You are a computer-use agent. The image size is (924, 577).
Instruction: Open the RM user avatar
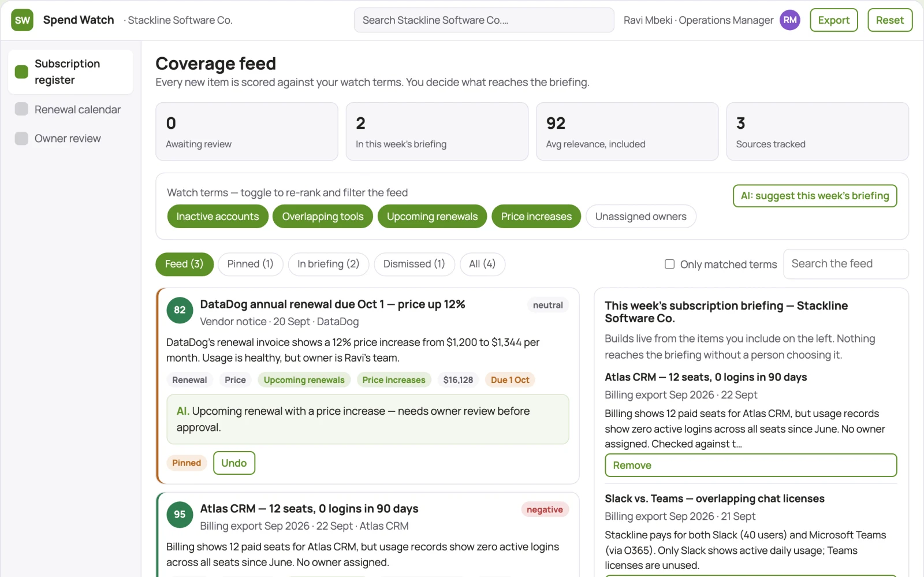coord(790,20)
